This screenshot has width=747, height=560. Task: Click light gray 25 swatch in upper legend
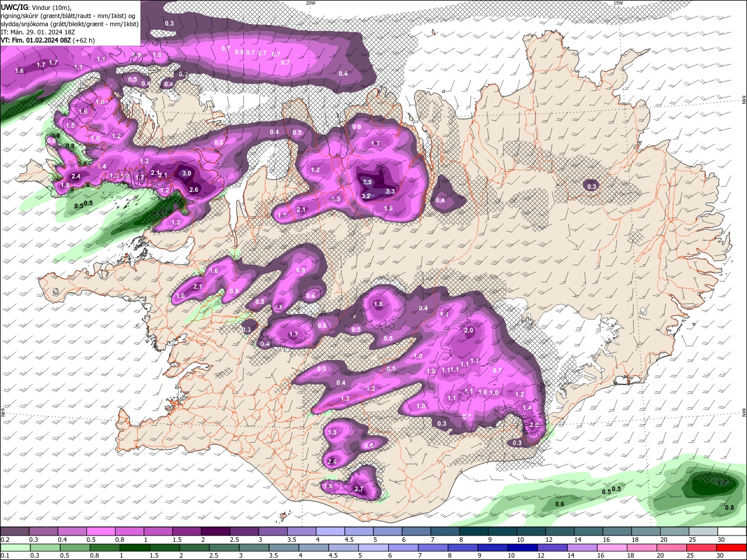click(x=703, y=531)
